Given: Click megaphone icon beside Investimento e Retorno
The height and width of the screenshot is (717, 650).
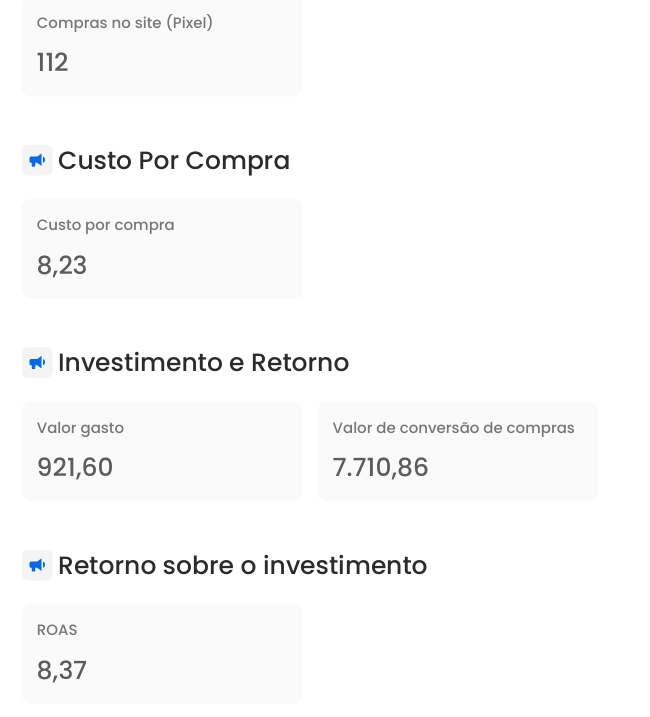Looking at the screenshot, I should tap(38, 363).
